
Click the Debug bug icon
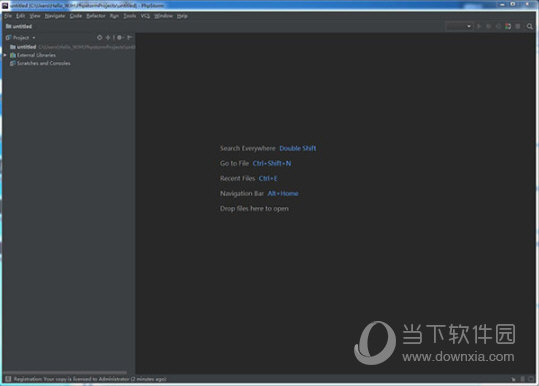click(488, 26)
